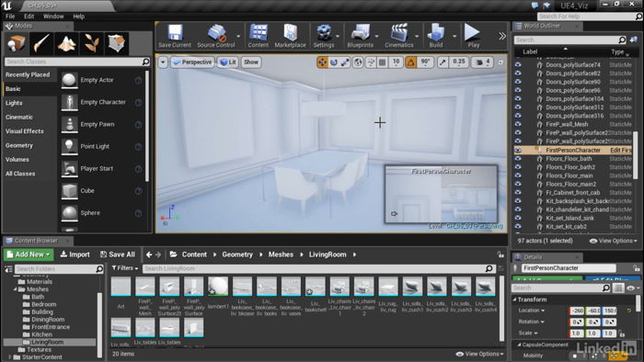Click the Play toolbar button

tap(473, 36)
